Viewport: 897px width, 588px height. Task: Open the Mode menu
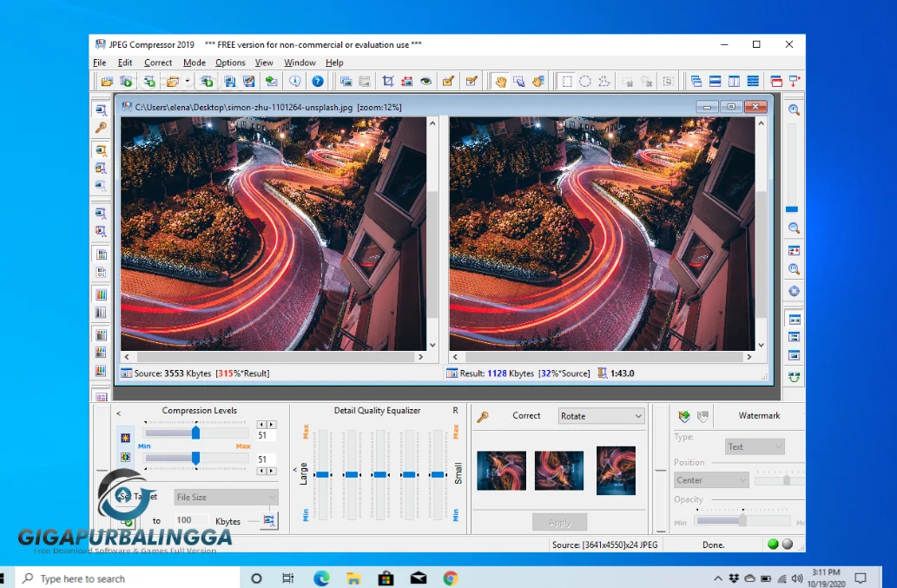194,63
